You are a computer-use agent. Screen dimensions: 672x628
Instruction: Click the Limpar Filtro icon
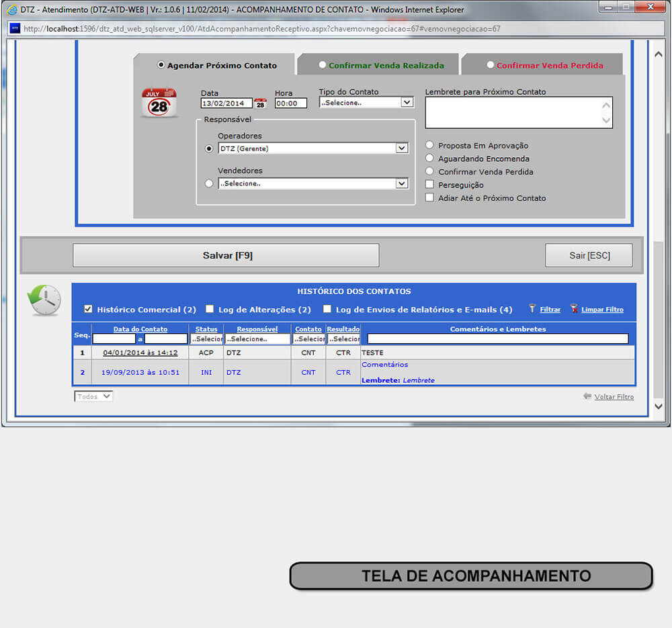574,309
